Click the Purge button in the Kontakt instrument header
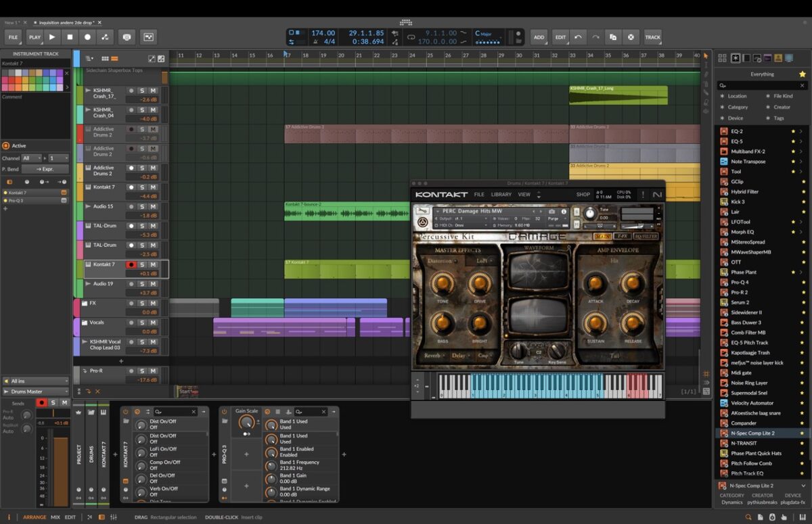This screenshot has width=812, height=524. click(553, 218)
